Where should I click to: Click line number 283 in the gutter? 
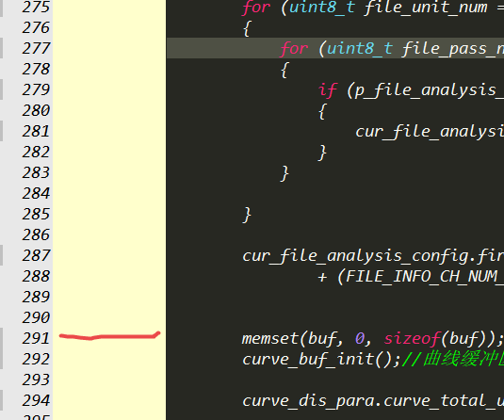tap(36, 173)
